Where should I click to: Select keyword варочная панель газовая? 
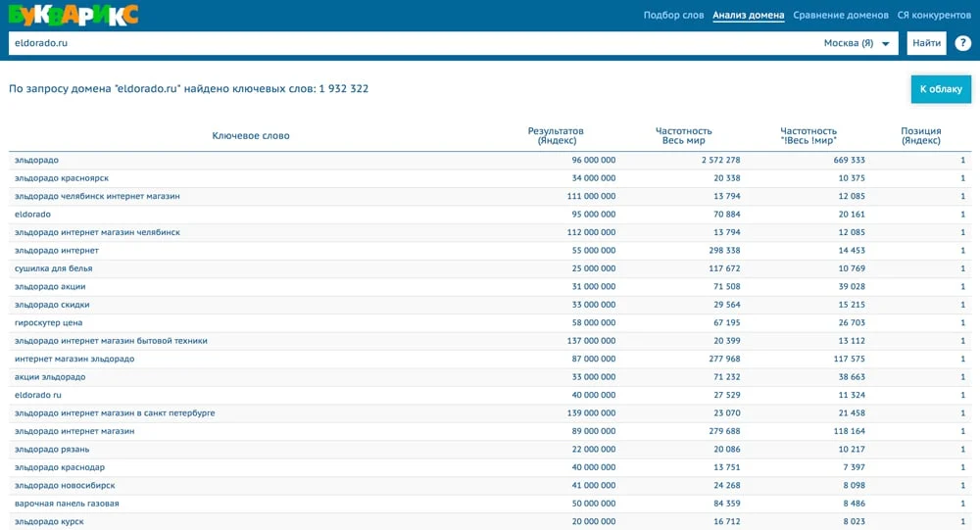(67, 504)
